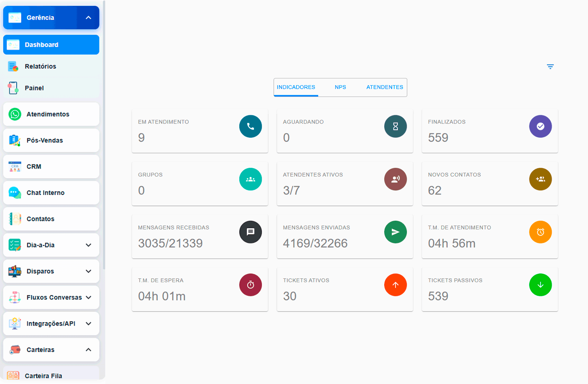Image resolution: width=588 pixels, height=384 pixels.
Task: Click the down-arrow icon on Tickets Passivos
Action: point(540,285)
